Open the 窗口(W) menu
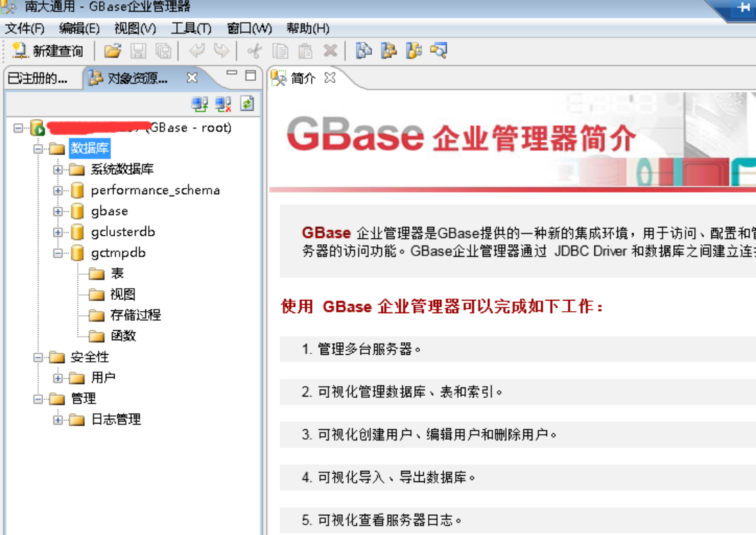 pos(249,29)
